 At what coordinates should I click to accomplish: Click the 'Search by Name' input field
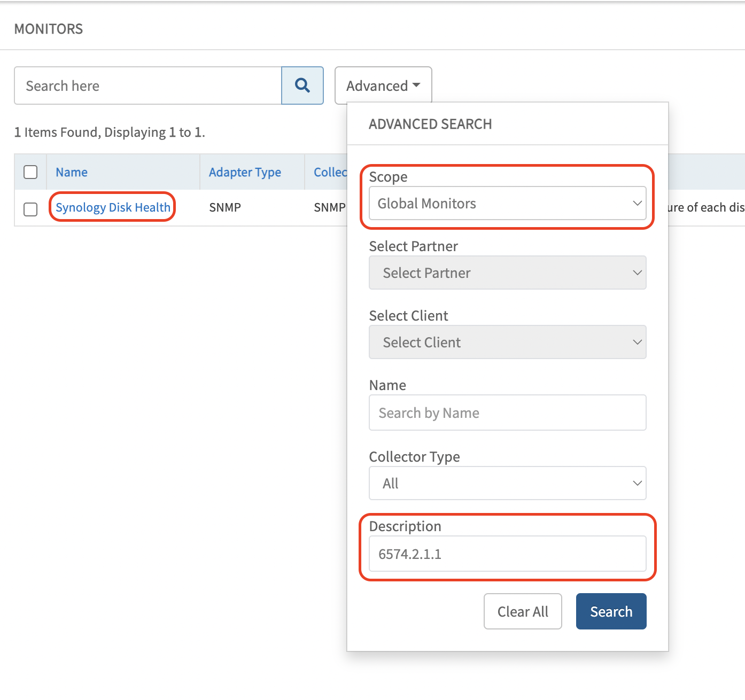click(507, 413)
